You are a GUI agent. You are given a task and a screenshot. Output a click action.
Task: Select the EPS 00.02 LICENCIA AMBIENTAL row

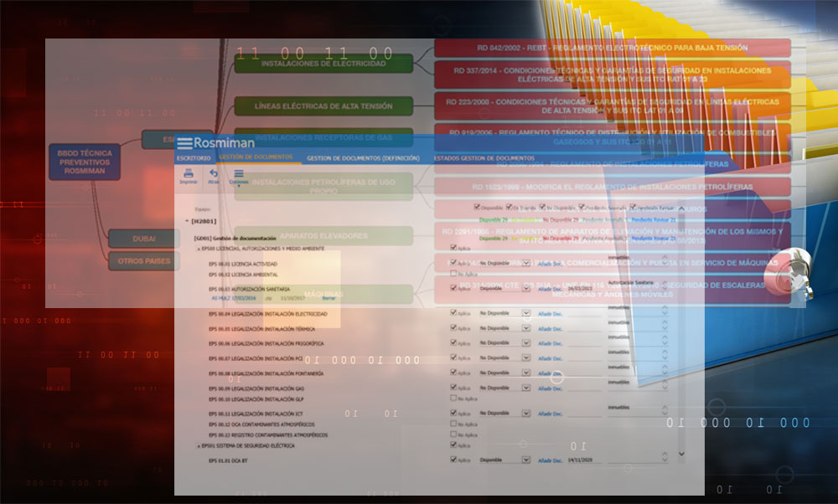click(x=243, y=275)
